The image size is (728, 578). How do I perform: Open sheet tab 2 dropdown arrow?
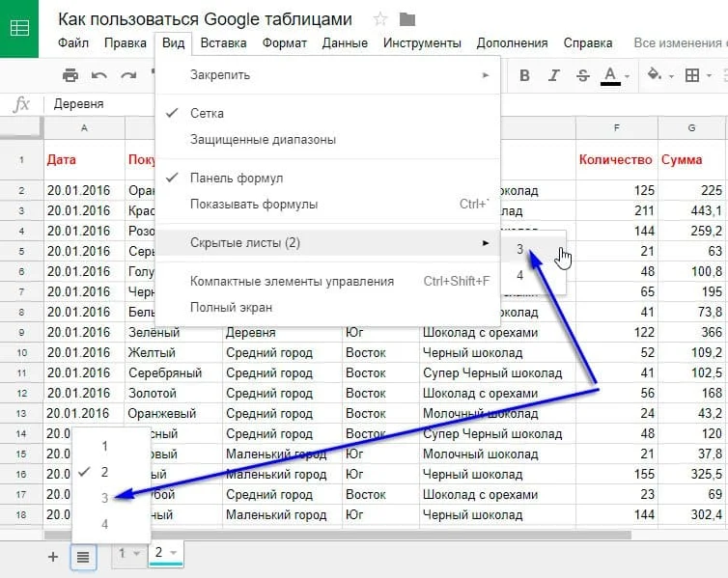(173, 553)
